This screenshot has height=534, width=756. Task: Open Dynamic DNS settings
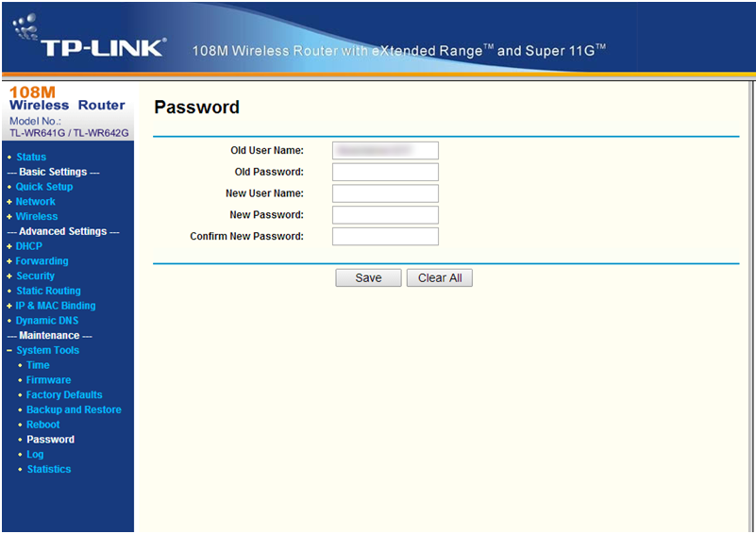coord(47,321)
